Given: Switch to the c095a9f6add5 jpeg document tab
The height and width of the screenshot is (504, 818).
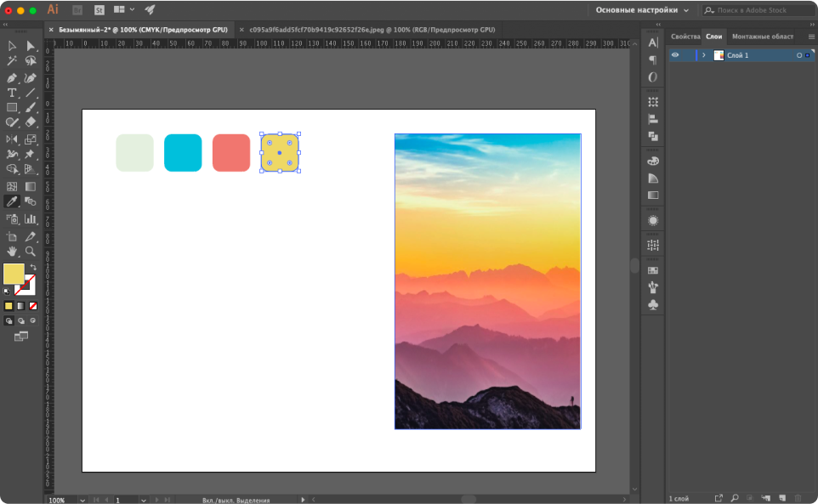Looking at the screenshot, I should tap(372, 30).
